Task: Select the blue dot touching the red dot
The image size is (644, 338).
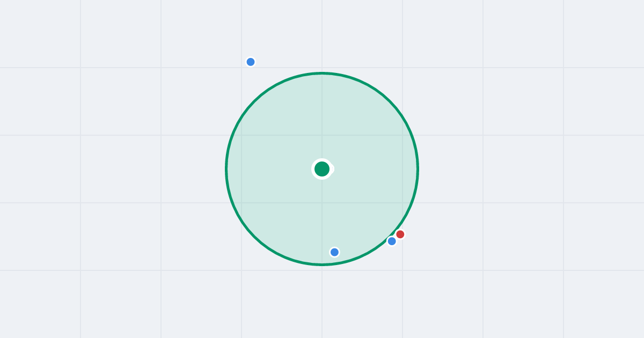Action: coord(392,241)
